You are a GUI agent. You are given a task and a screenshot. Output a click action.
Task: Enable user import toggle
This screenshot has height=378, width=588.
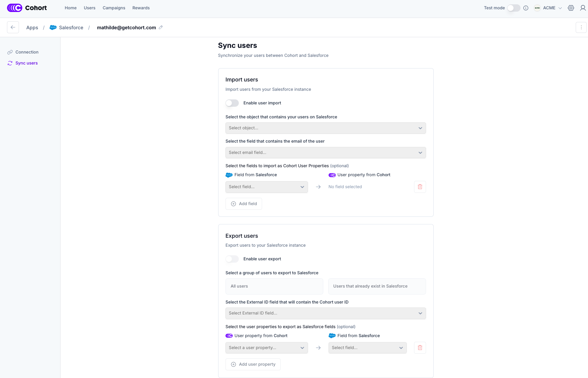tap(232, 103)
